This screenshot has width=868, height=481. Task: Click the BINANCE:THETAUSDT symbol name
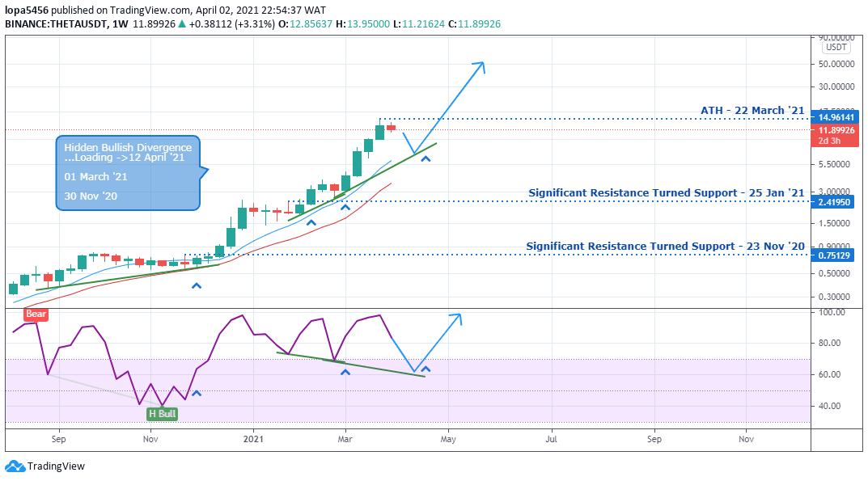56,23
